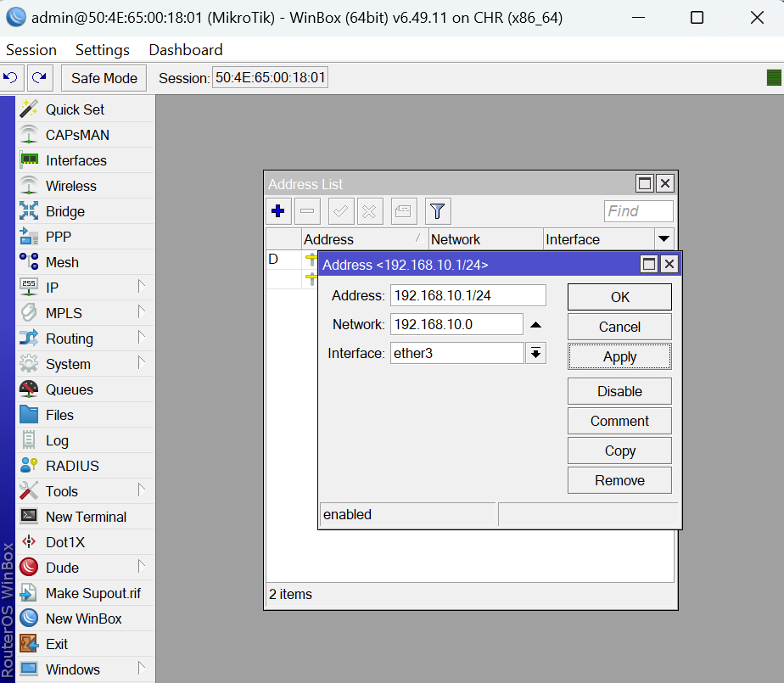
Task: Click the Comment button
Action: point(619,421)
